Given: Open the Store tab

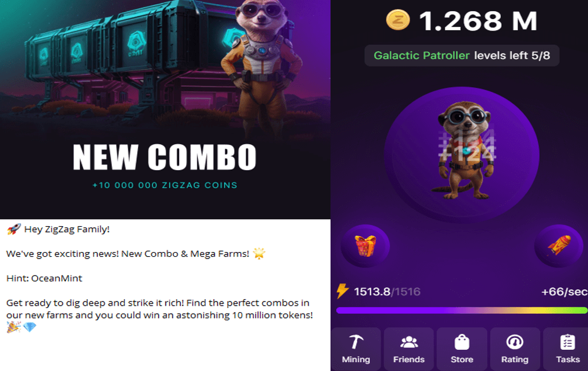Looking at the screenshot, I should pos(462,349).
